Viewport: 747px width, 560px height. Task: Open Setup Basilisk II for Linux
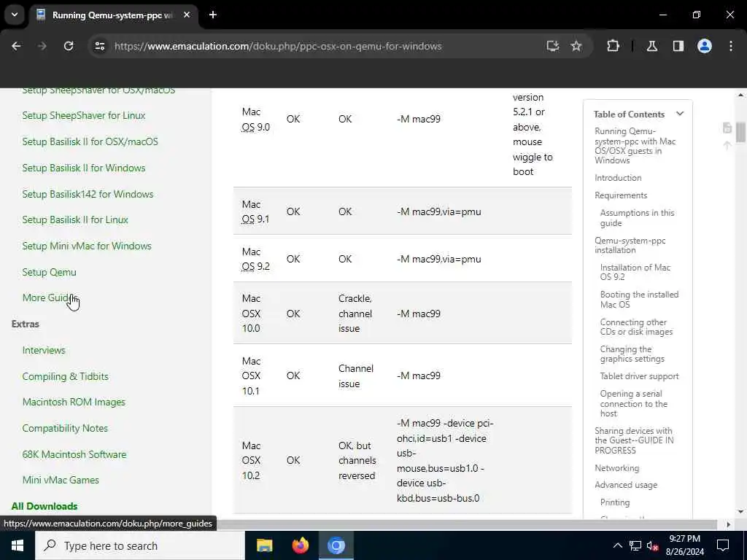click(75, 220)
